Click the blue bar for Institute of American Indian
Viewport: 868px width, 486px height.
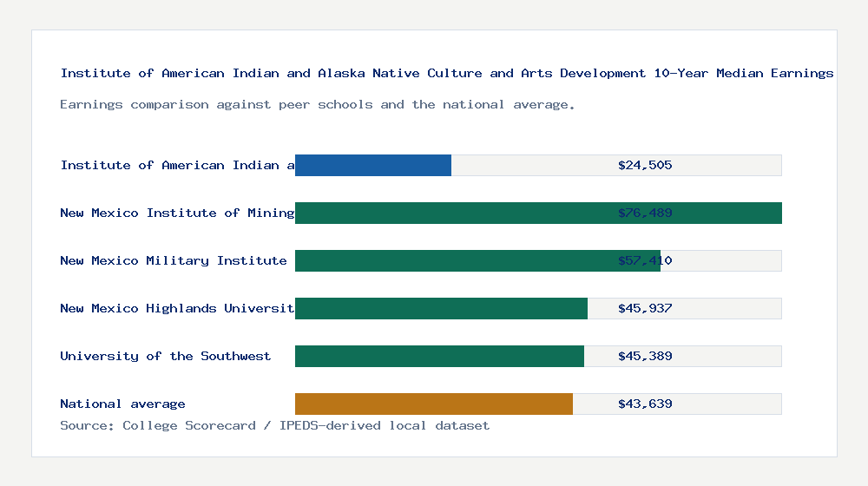(373, 166)
